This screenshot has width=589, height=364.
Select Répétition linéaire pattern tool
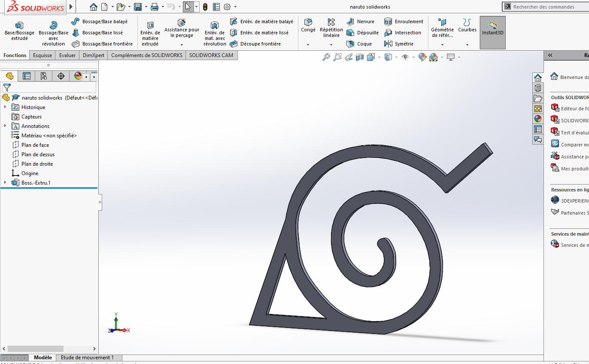[x=331, y=27]
